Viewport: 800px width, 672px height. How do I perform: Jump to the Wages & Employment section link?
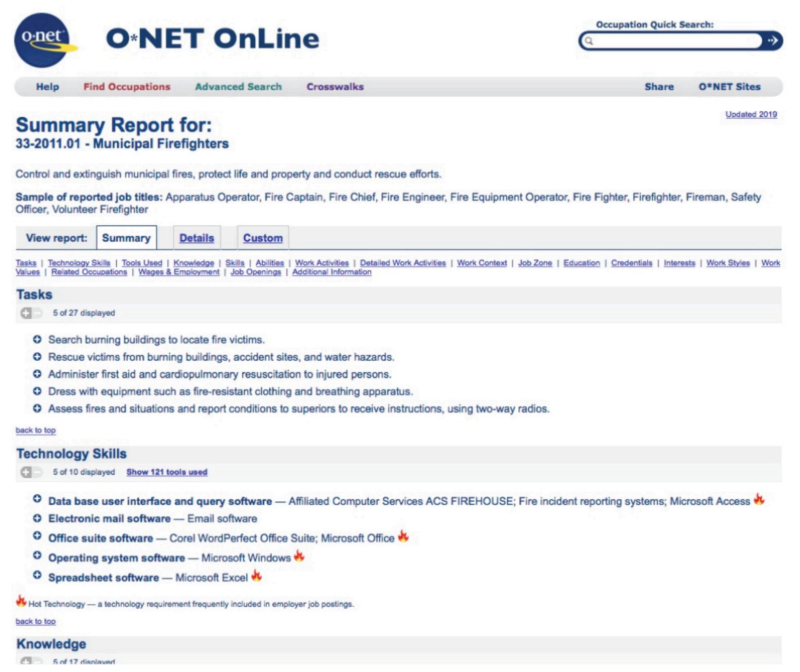179,272
